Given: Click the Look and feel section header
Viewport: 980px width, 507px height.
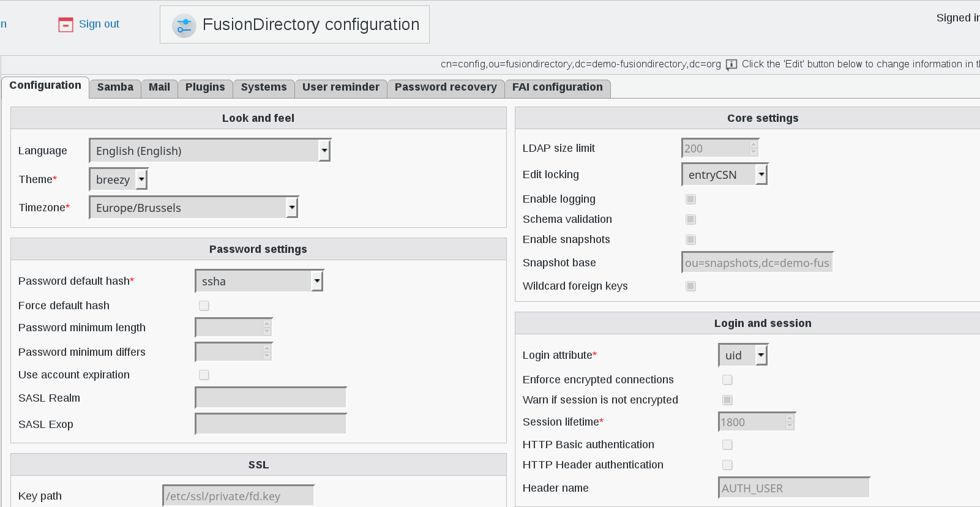Looking at the screenshot, I should (258, 118).
